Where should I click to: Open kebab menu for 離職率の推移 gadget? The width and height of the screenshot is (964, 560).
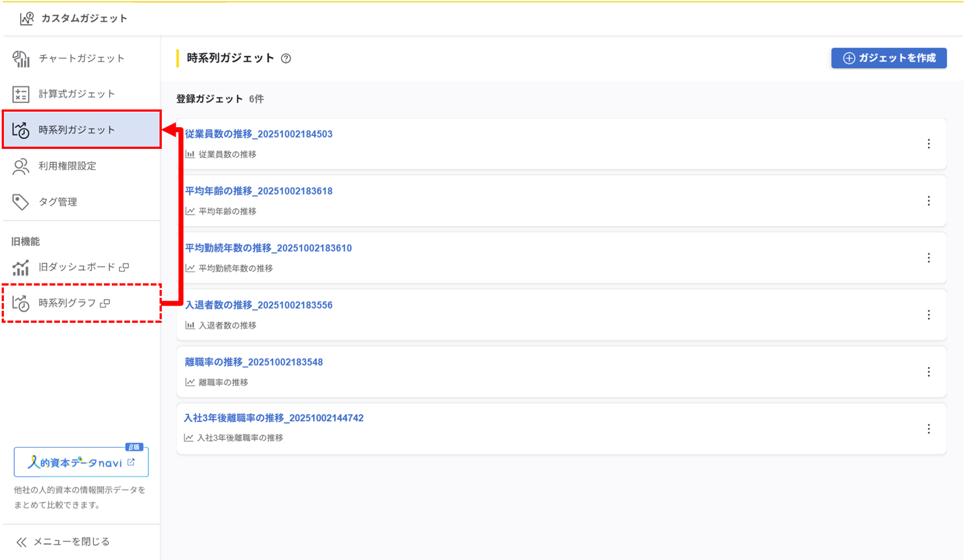coord(928,372)
